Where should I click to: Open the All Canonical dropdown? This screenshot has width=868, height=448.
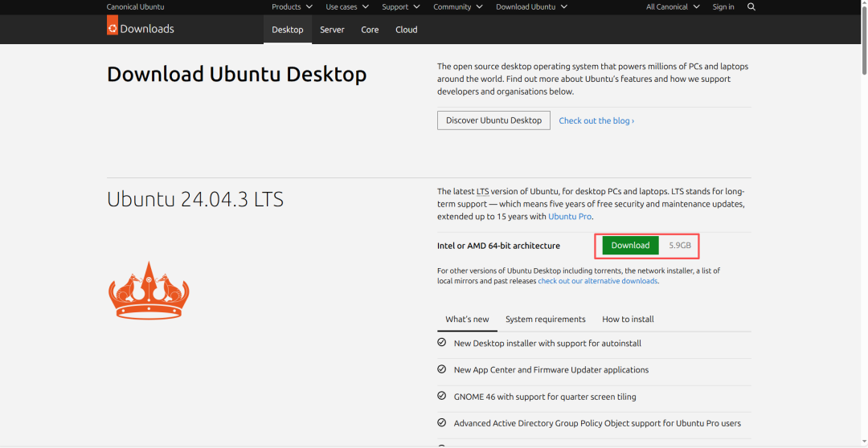[673, 7]
